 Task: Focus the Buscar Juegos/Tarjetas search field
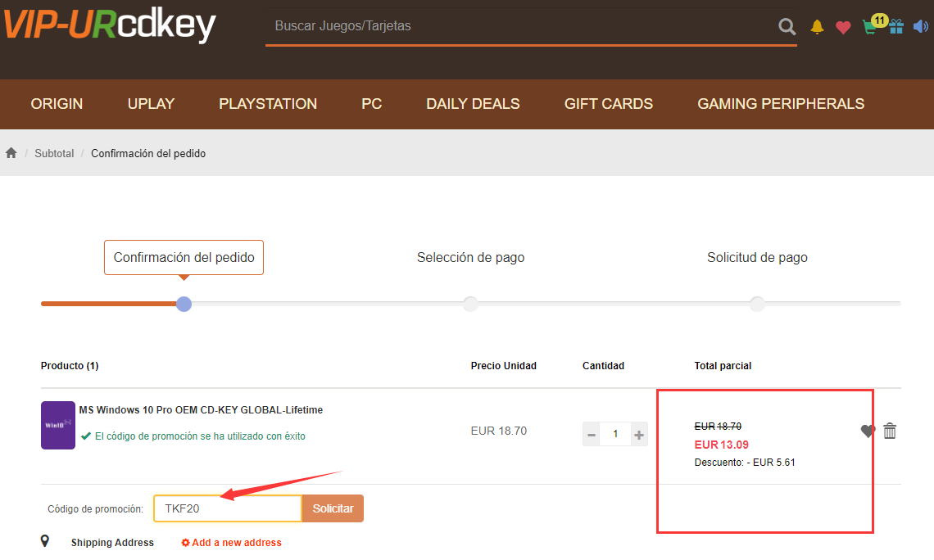[520, 26]
